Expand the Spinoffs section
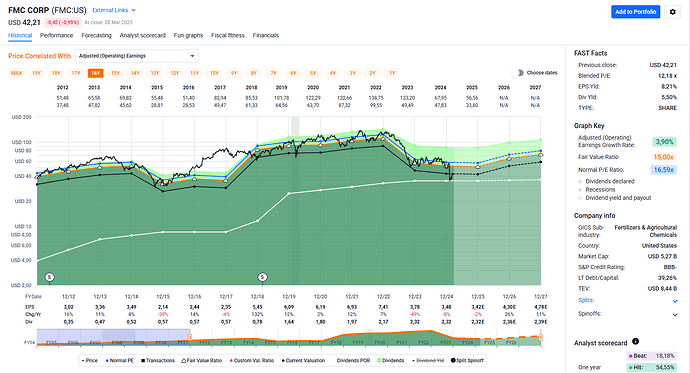The height and width of the screenshot is (373, 690). (675, 315)
